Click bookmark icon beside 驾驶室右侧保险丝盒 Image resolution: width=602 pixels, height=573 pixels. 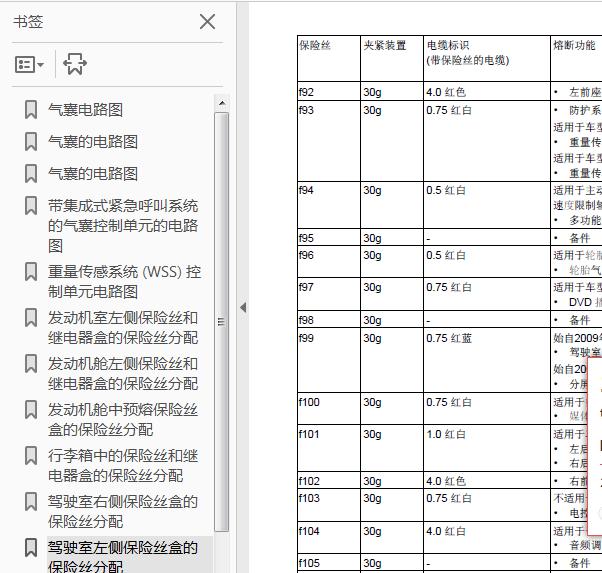coord(31,502)
